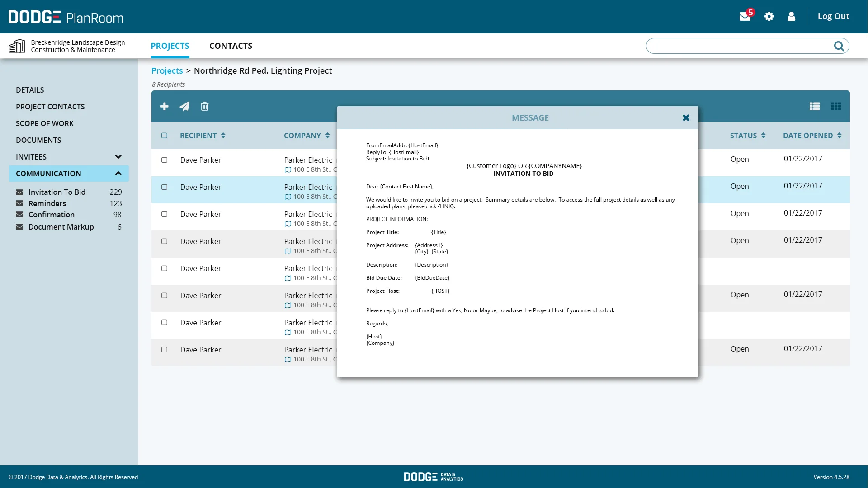Toggle the select all recipients checkbox

165,136
